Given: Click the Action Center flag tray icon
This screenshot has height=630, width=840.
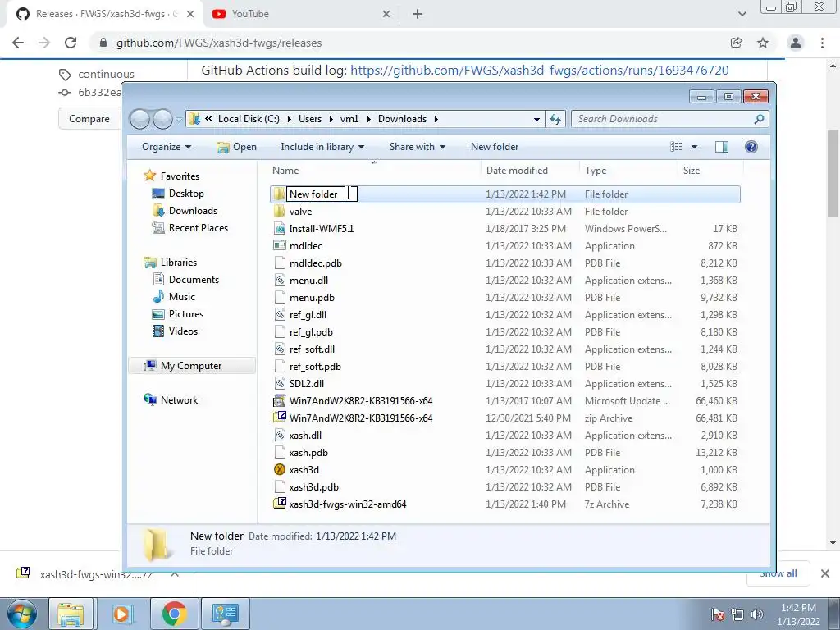Looking at the screenshot, I should 718,614.
